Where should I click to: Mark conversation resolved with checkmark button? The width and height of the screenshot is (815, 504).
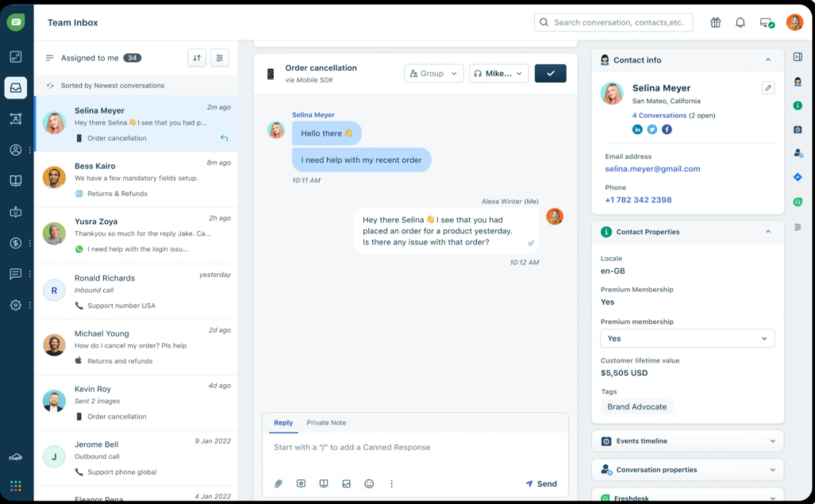(550, 73)
